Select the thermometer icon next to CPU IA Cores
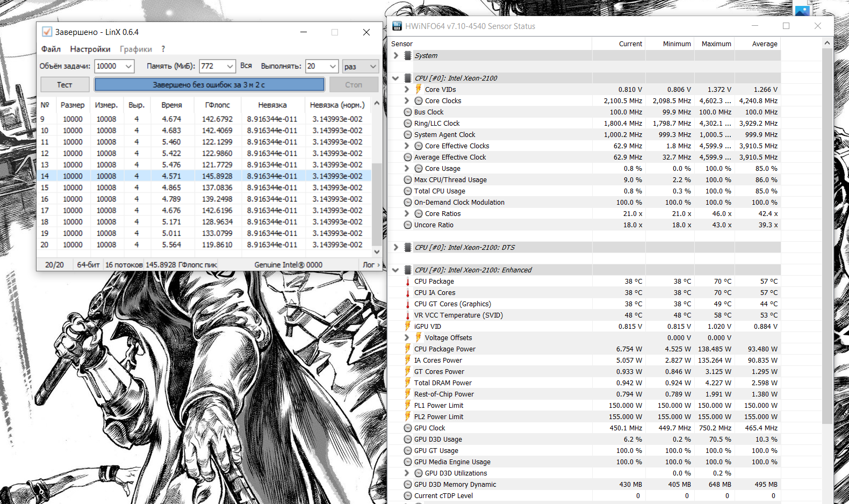Viewport: 849px width, 504px height. coord(408,292)
